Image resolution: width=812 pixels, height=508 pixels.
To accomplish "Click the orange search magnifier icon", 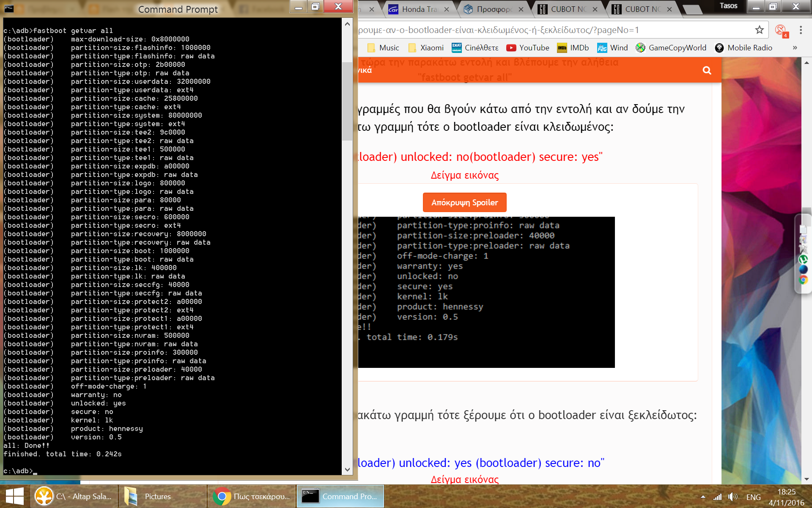I will tap(707, 70).
